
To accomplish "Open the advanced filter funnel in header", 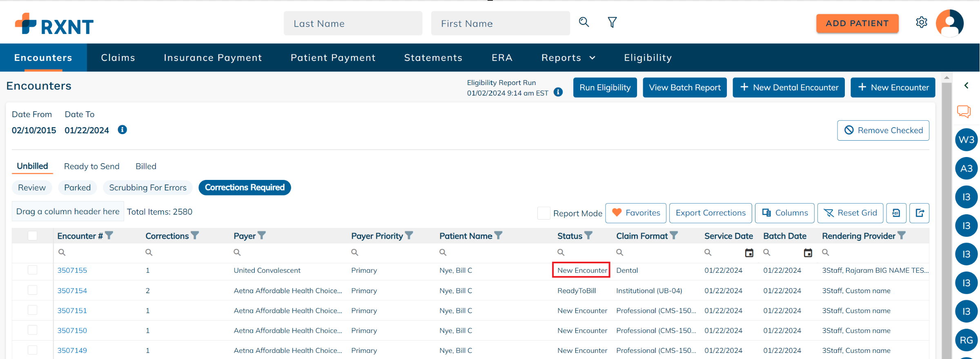I will (612, 22).
